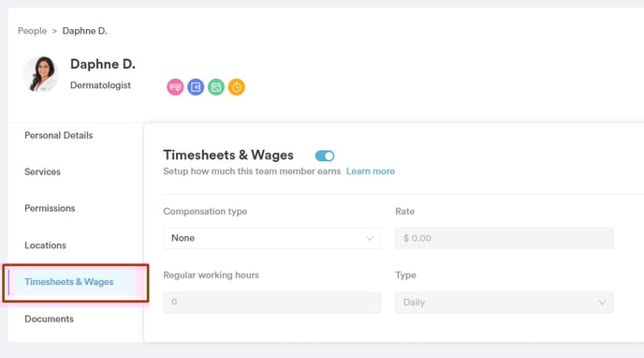
Task: Select Timesheets & Wages in sidebar
Action: point(69,282)
